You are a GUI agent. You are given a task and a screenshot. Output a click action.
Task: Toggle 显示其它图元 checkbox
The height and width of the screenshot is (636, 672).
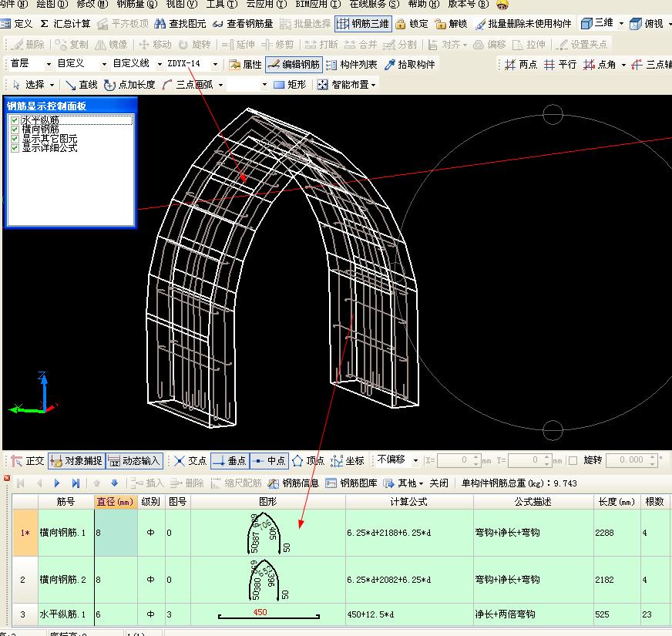pyautogui.click(x=15, y=139)
